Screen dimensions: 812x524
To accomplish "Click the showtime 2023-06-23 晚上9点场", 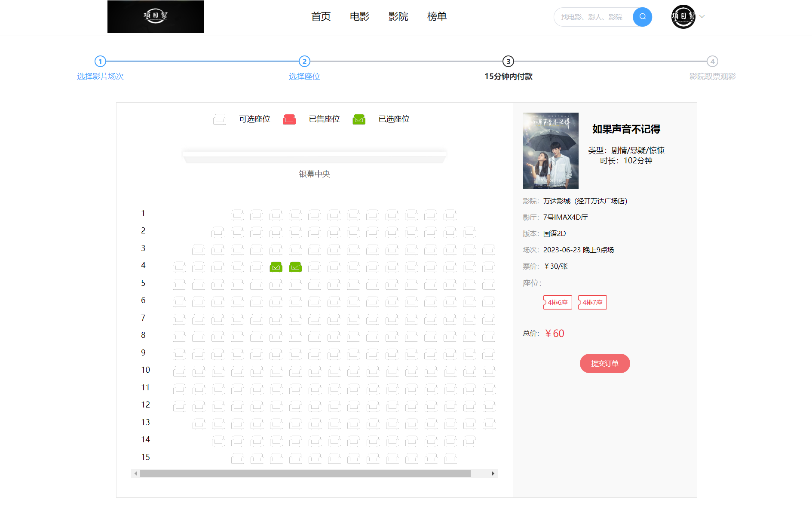I will 579,250.
